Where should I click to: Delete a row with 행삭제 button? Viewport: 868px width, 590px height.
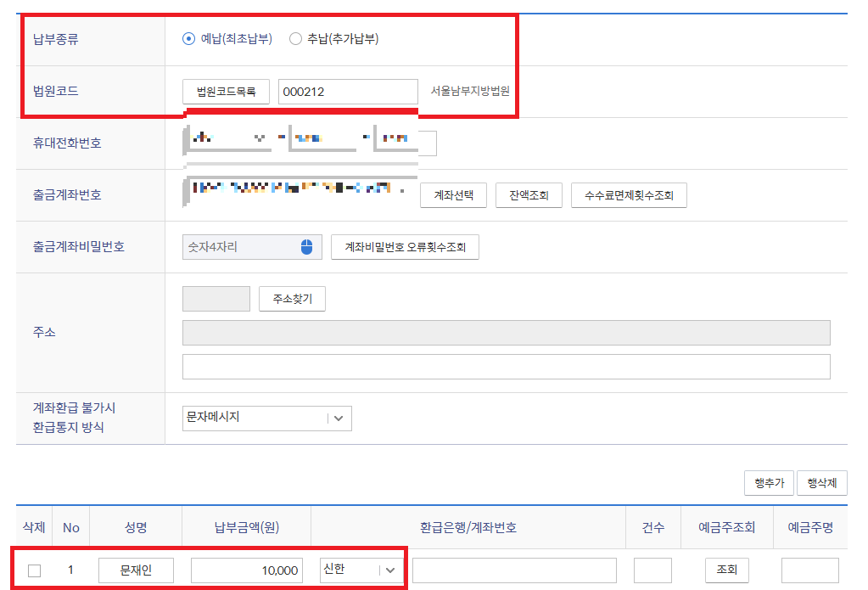(820, 482)
